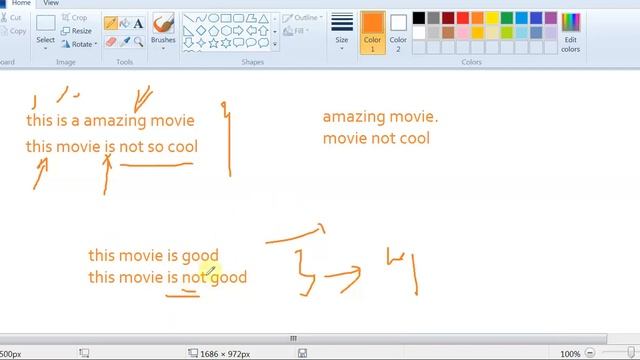The height and width of the screenshot is (360, 640).
Task: Choose the Oval shape
Action: [x=213, y=18]
